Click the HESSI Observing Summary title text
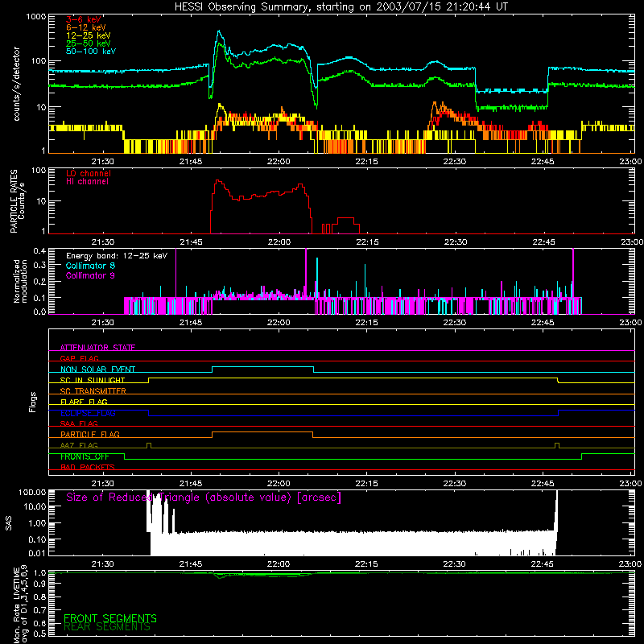This screenshot has height=644, width=644. coord(341,7)
